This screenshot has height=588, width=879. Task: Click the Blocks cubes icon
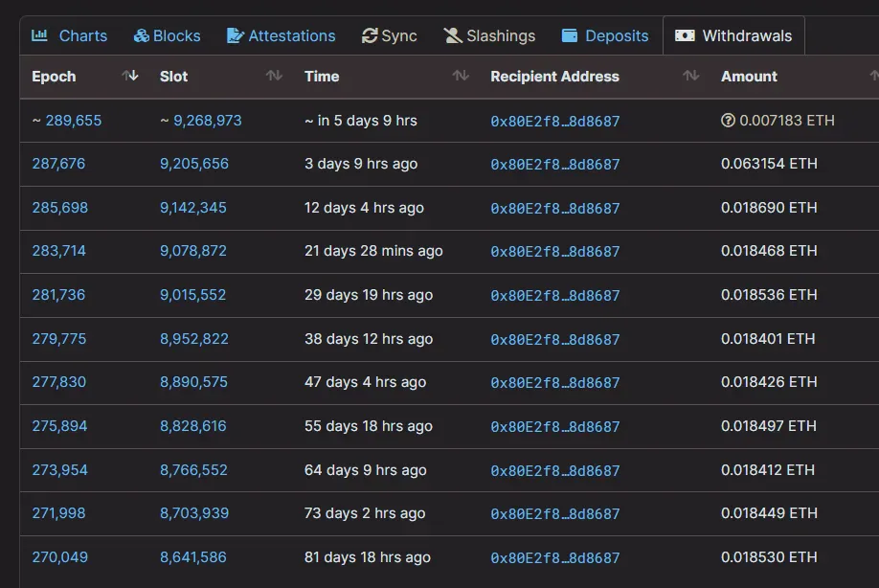click(142, 35)
